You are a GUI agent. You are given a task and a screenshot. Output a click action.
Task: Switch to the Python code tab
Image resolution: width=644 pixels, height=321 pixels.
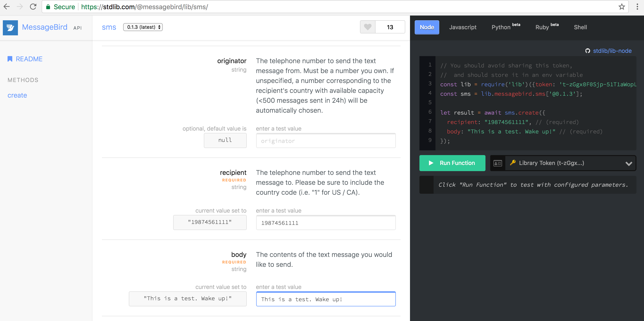click(x=501, y=27)
